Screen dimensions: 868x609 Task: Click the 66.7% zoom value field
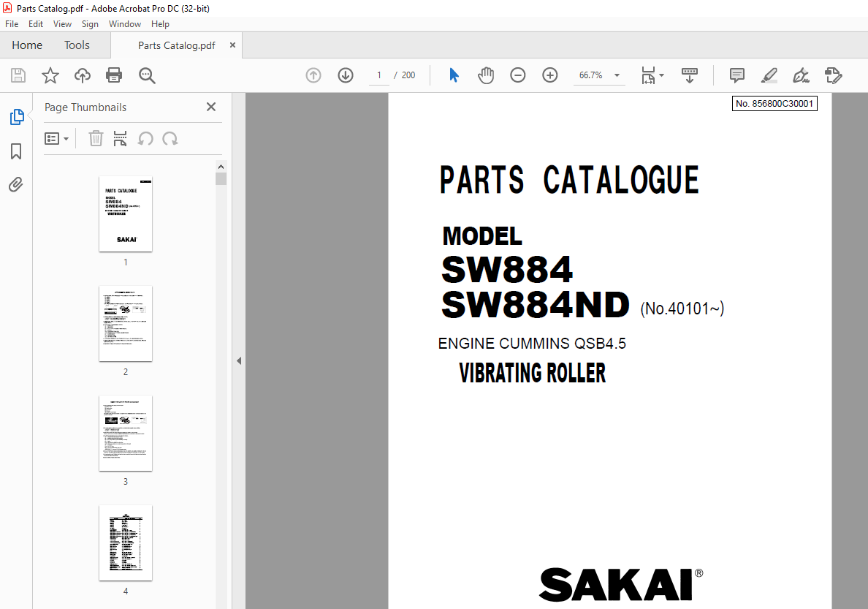coord(590,75)
